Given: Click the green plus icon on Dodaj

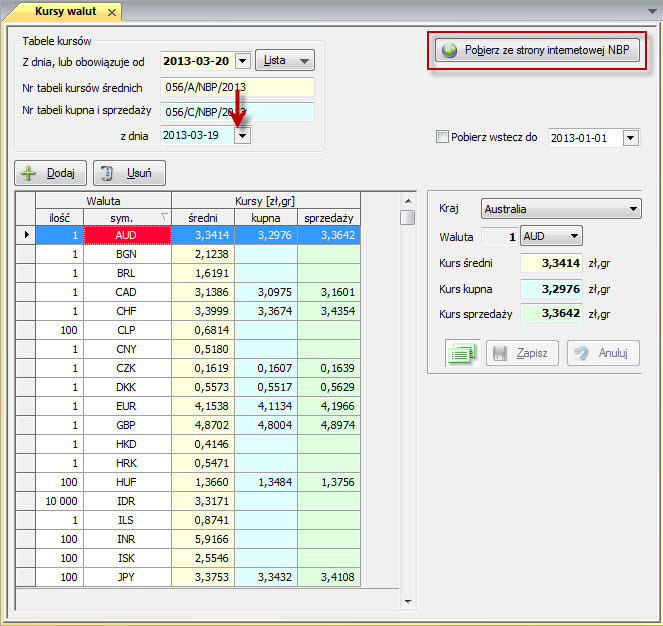Looking at the screenshot, I should [28, 173].
